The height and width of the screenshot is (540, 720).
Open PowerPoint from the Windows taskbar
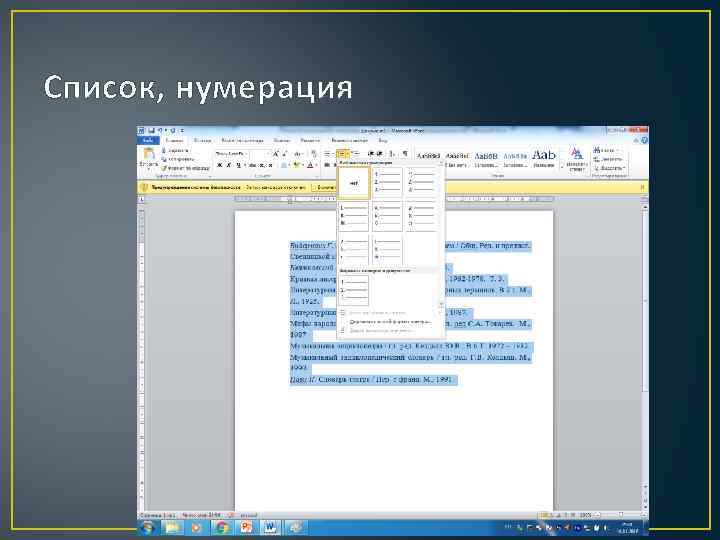coord(247,528)
